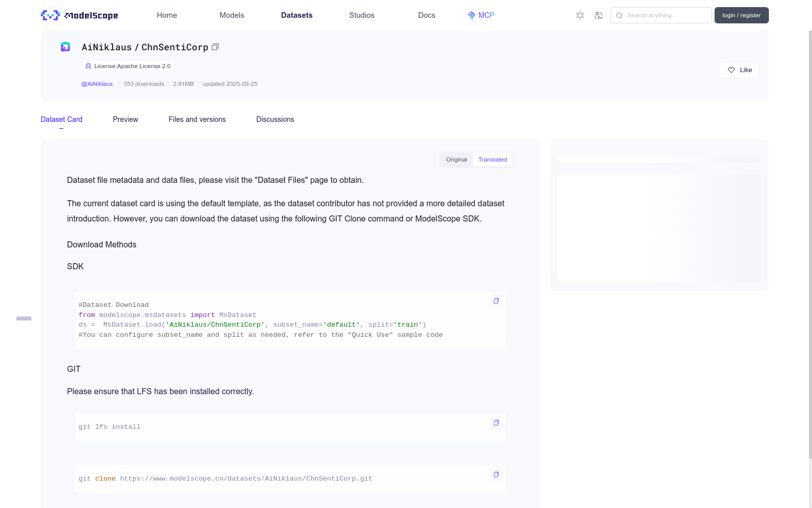
Task: Click the MsDataset.load code line
Action: [x=252, y=325]
